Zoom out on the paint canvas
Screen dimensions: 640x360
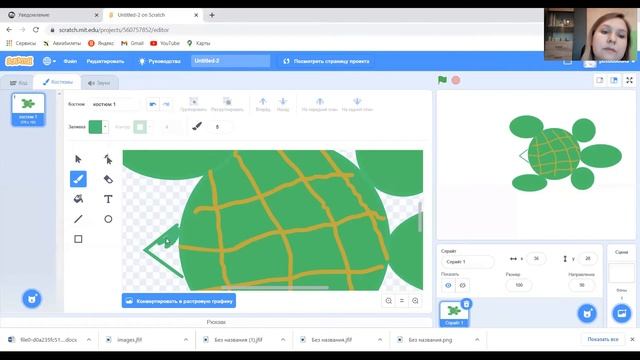point(389,301)
